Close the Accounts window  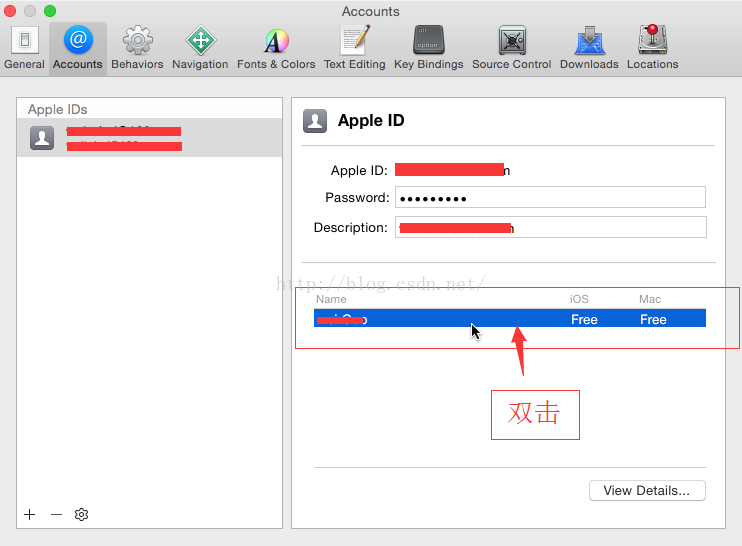tap(10, 10)
